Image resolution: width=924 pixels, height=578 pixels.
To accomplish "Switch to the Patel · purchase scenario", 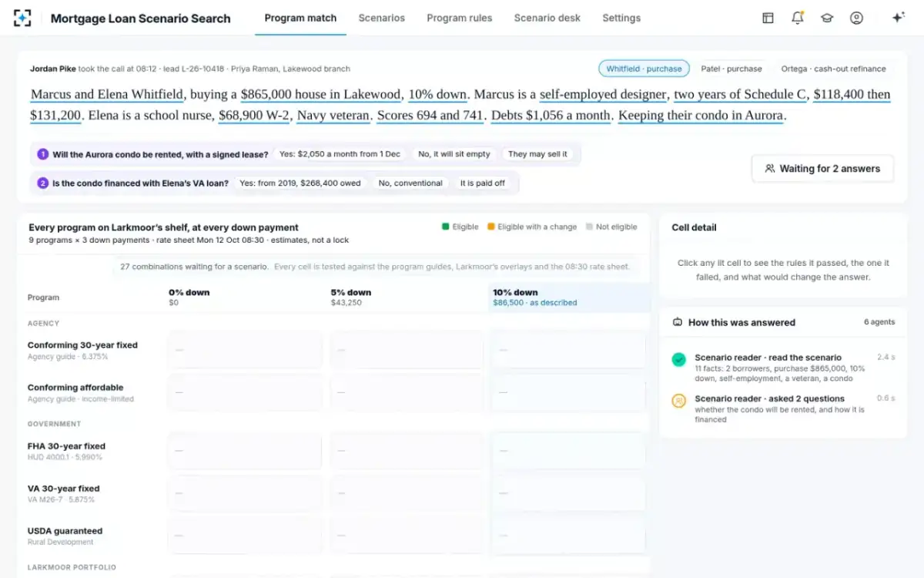I will click(x=731, y=69).
